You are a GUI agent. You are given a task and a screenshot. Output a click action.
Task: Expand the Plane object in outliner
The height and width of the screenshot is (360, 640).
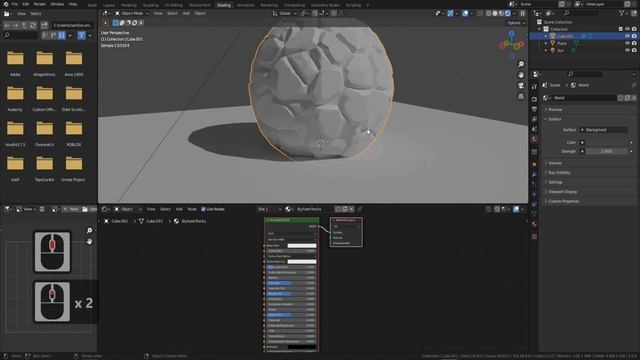tap(546, 43)
